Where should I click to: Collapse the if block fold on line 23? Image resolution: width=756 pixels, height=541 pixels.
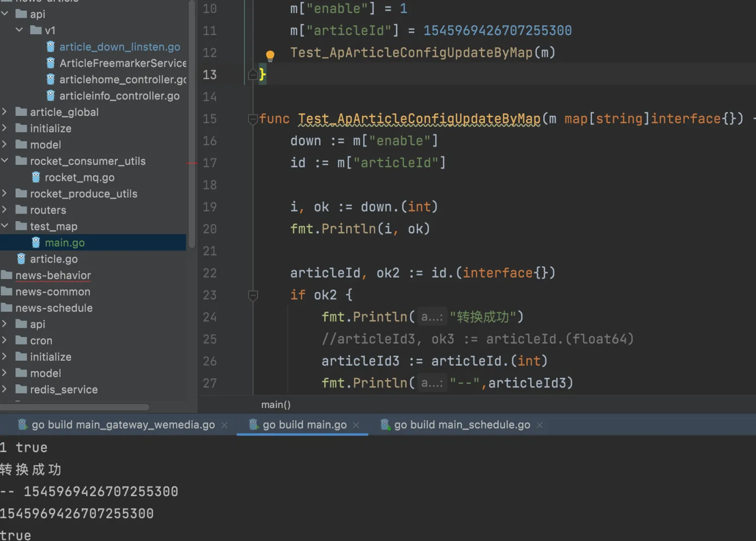click(x=253, y=296)
